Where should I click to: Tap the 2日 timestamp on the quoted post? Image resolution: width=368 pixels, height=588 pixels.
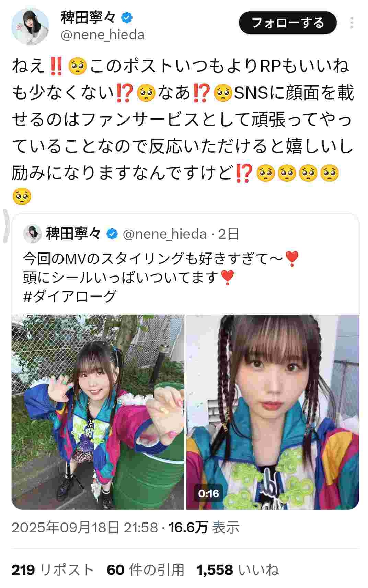229,234
